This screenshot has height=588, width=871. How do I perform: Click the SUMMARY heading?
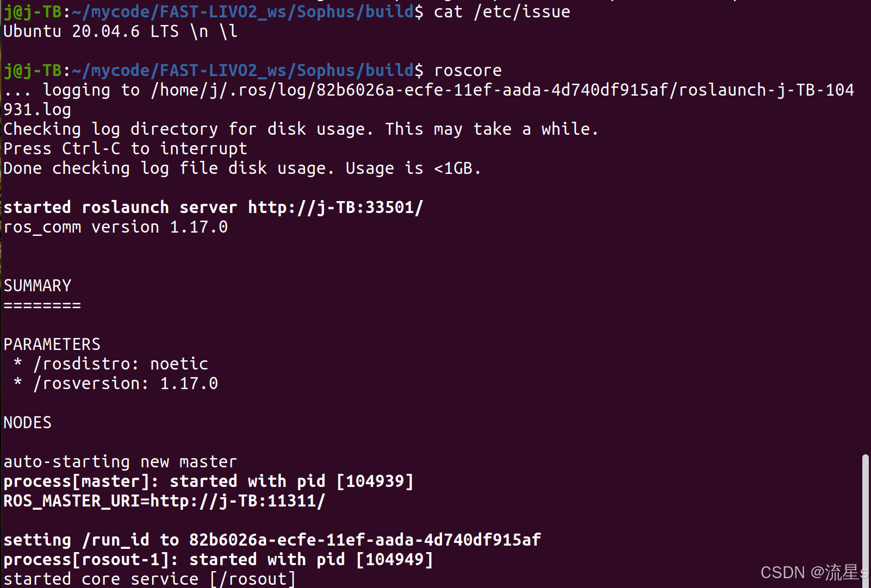[x=38, y=286]
